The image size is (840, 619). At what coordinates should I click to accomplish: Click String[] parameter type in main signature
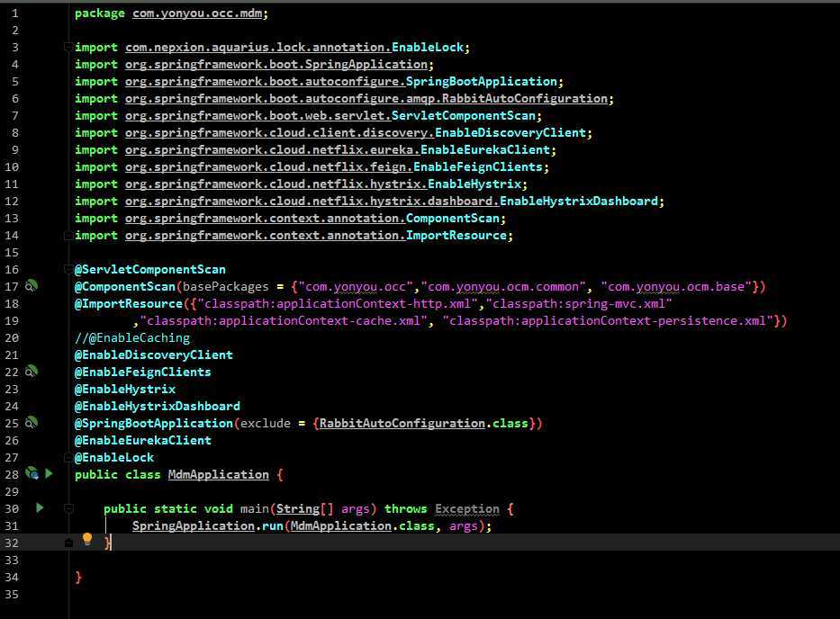pyautogui.click(x=305, y=508)
